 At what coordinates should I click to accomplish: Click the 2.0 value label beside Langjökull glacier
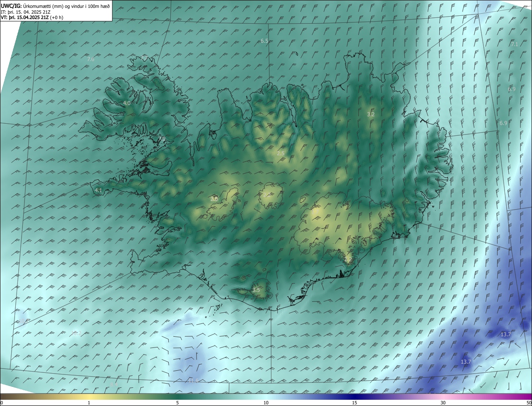tap(214, 198)
